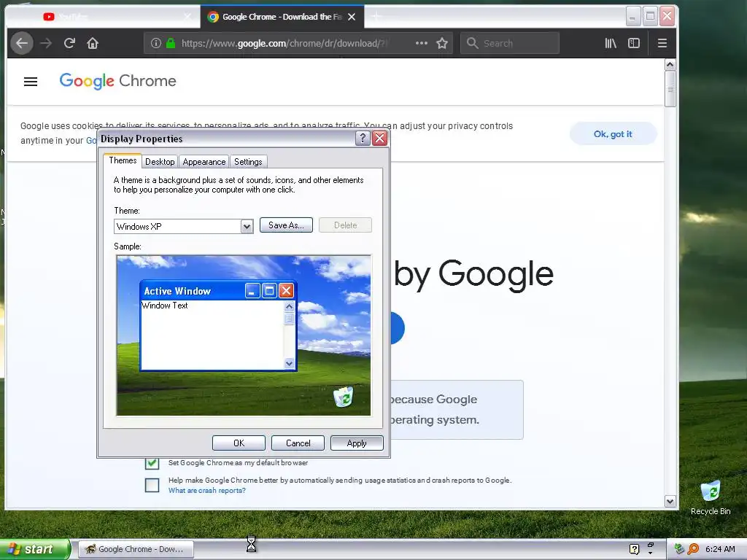Apply the display theme changes

pyautogui.click(x=357, y=443)
